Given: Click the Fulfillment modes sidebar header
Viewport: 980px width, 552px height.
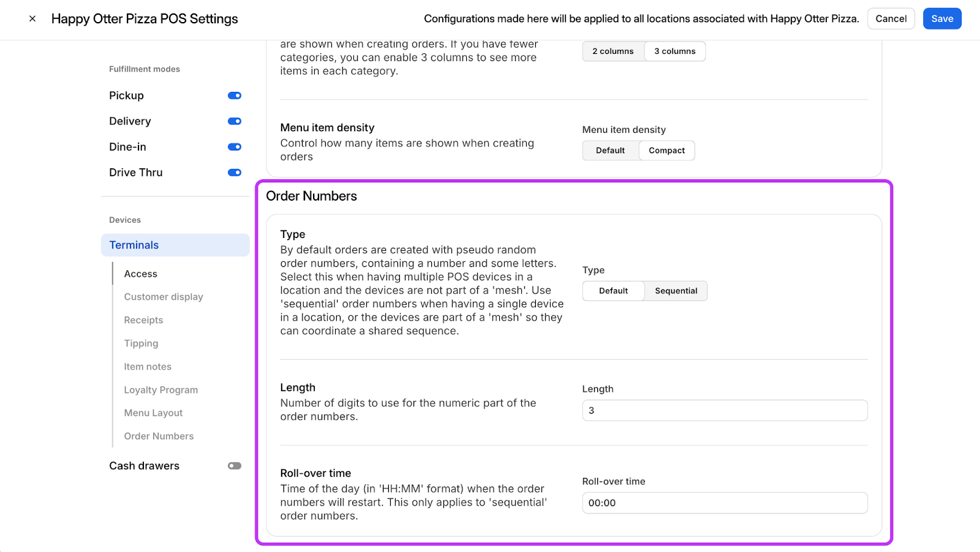Looking at the screenshot, I should [145, 69].
